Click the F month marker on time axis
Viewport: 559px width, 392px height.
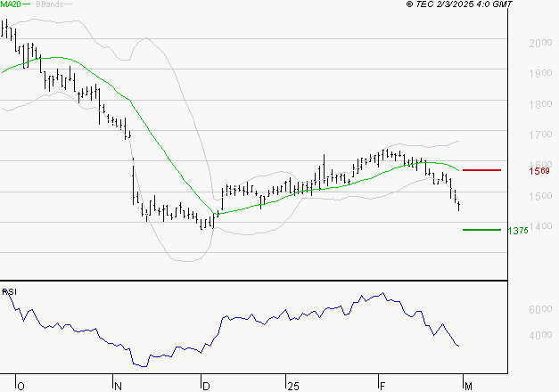pyautogui.click(x=382, y=387)
